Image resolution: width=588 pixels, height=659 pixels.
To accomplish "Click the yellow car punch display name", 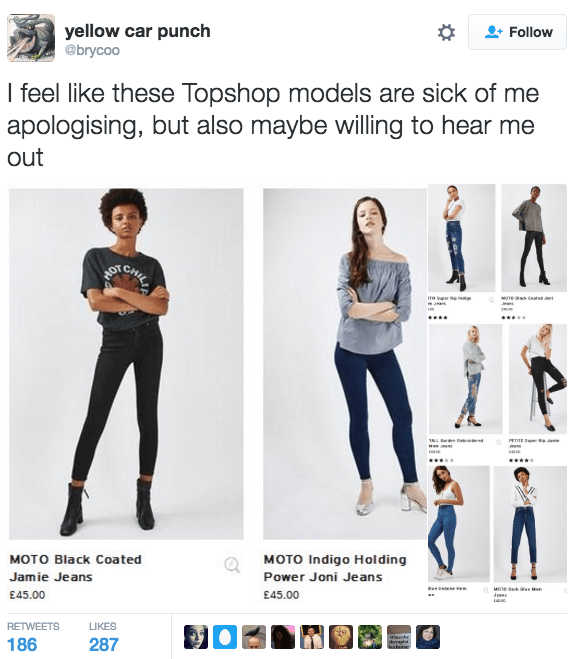I will 137,31.
